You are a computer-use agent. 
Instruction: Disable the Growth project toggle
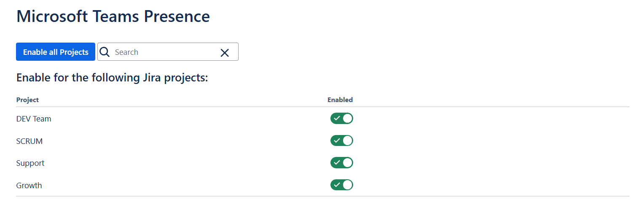tap(342, 185)
